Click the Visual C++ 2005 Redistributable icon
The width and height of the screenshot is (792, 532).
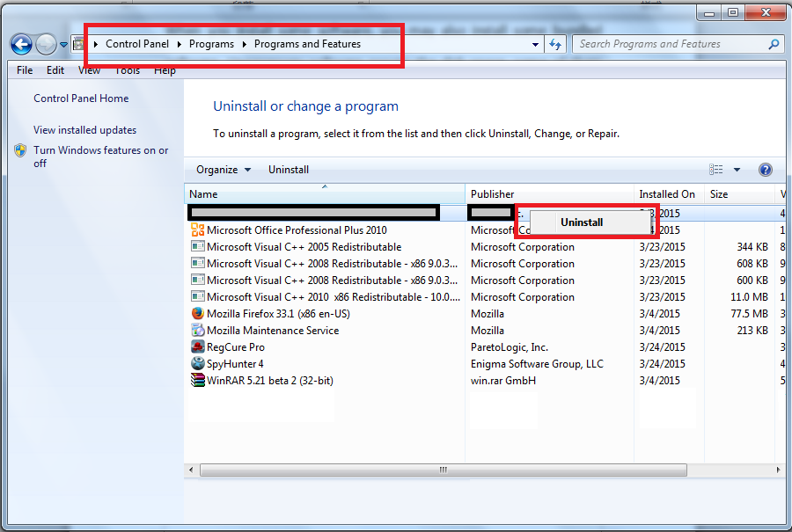coord(197,247)
